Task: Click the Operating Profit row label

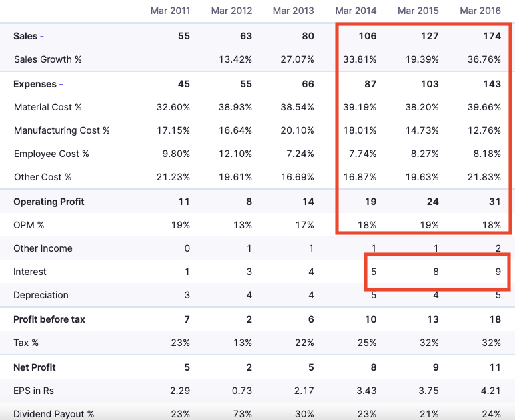Action: pyautogui.click(x=49, y=202)
